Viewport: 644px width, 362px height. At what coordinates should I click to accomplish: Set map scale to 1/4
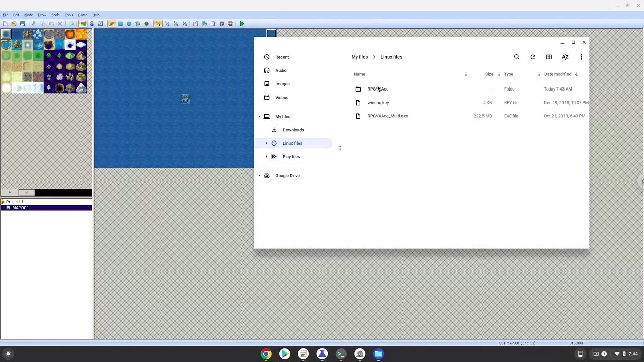(176, 24)
